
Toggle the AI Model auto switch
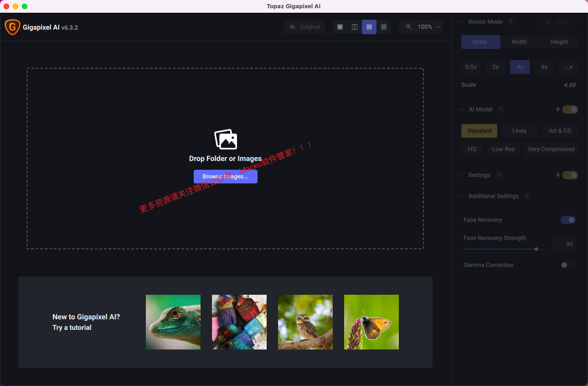point(570,110)
